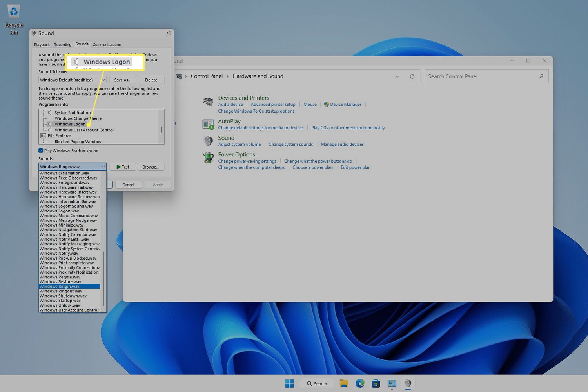This screenshot has width=588, height=392.
Task: Open Change system sounds link
Action: click(x=291, y=145)
